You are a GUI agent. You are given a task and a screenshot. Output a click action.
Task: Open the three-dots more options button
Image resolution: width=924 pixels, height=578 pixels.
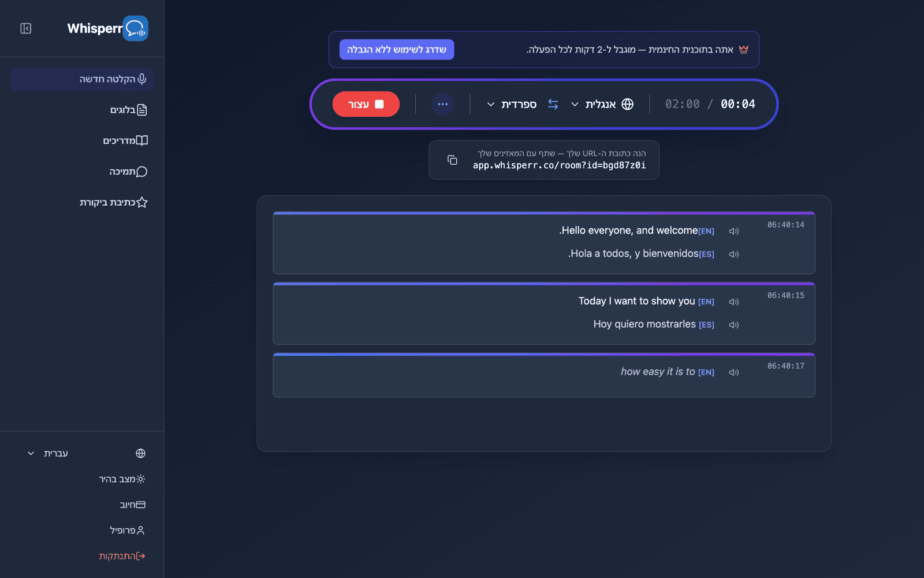[443, 104]
